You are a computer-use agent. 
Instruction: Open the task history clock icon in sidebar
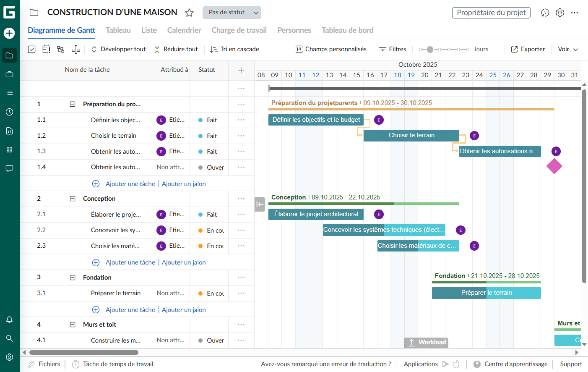(x=9, y=112)
